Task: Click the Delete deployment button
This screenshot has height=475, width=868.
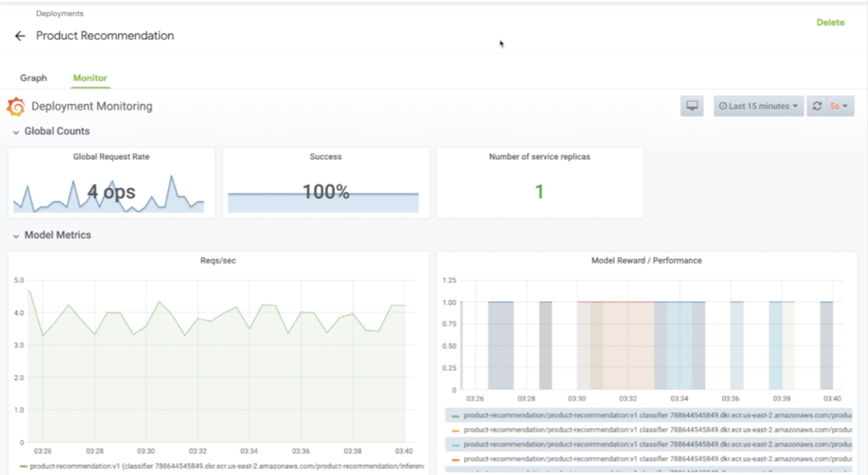Action: tap(830, 22)
